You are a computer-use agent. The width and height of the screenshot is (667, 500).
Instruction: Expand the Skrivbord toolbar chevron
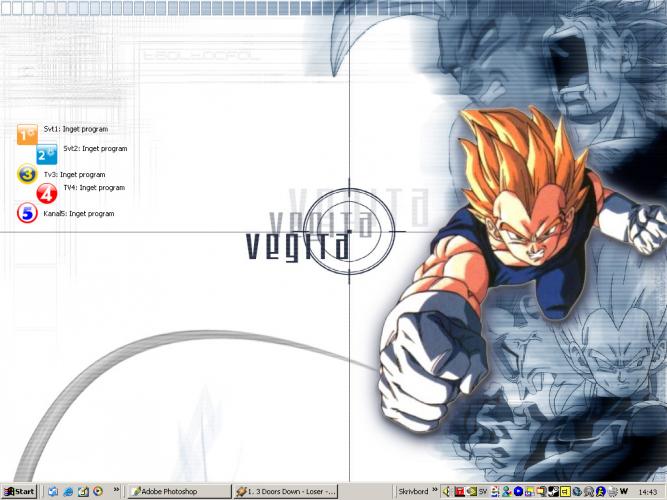point(435,492)
